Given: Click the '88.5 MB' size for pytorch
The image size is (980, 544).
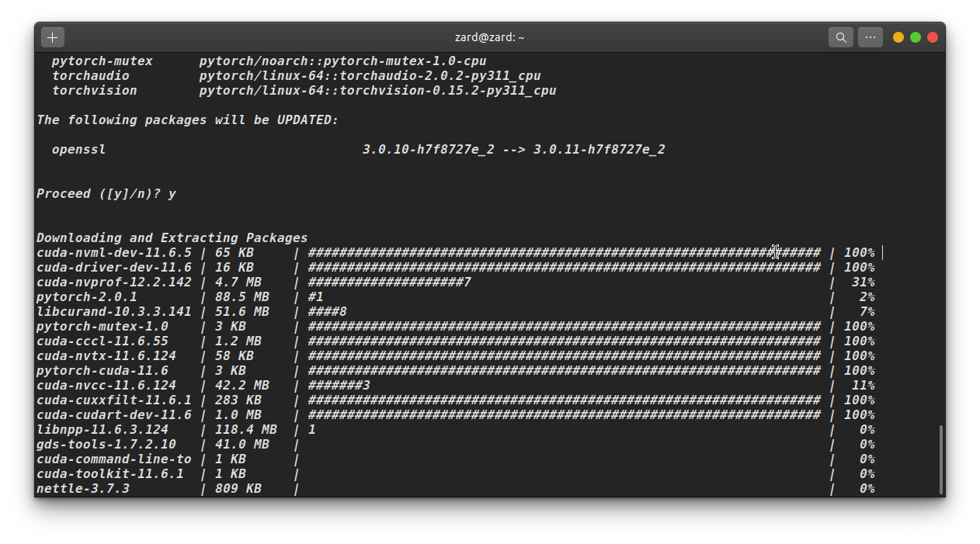Looking at the screenshot, I should pos(242,297).
